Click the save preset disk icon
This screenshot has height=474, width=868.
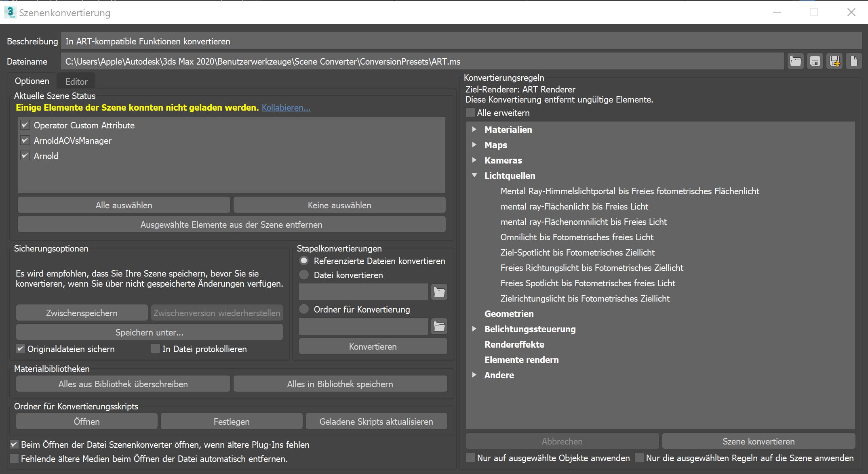point(815,61)
